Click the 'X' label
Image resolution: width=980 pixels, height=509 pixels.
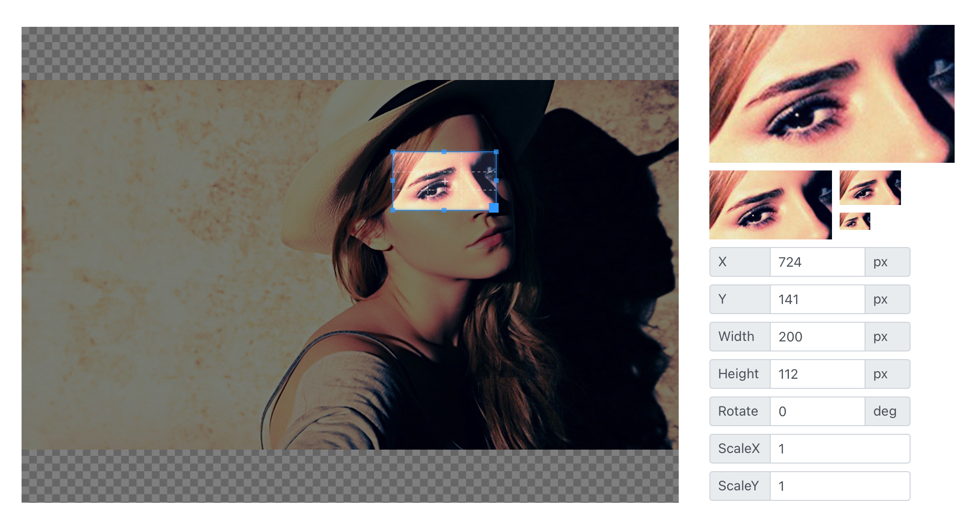point(722,262)
